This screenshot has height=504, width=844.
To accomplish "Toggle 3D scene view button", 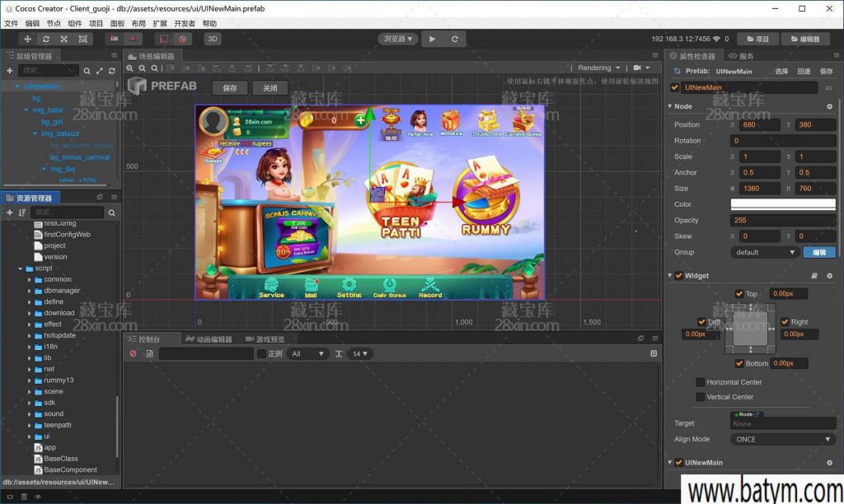I will click(213, 39).
